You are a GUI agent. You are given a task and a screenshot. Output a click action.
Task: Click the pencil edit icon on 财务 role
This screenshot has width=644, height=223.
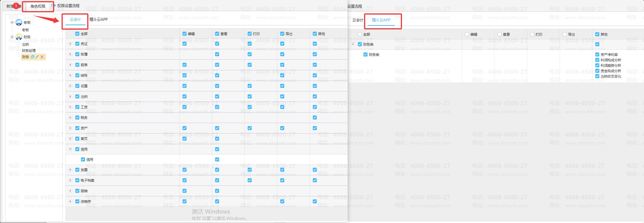(x=37, y=57)
